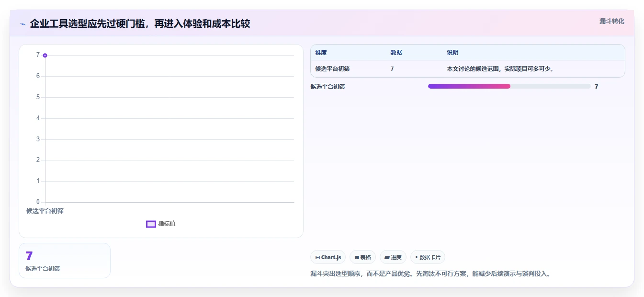Click the 候选平台初筛 x-axis label
Image resolution: width=644 pixels, height=297 pixels.
(45, 211)
